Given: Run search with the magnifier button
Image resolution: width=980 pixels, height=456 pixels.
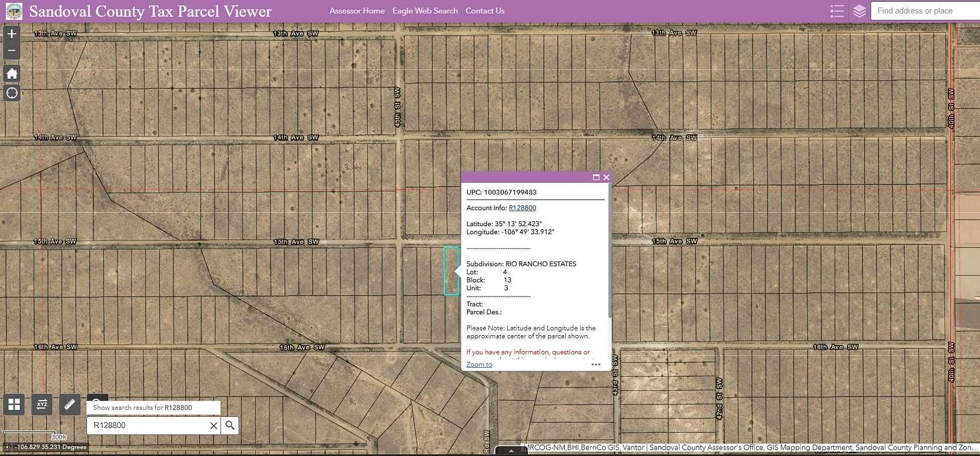Looking at the screenshot, I should pyautogui.click(x=230, y=425).
